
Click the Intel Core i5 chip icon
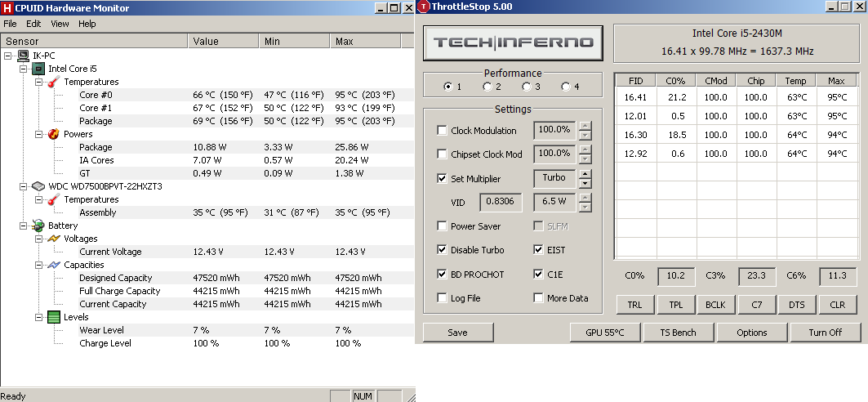click(x=38, y=69)
